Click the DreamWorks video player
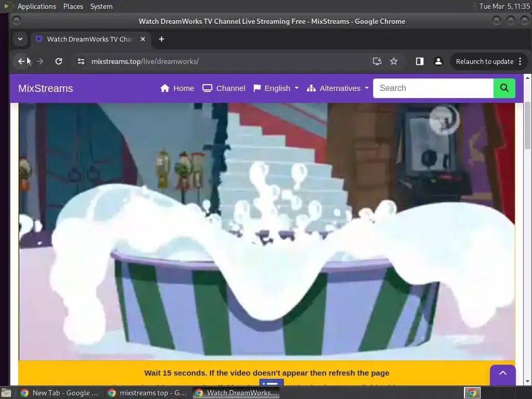Viewport: 532px width, 399px height. (267, 231)
